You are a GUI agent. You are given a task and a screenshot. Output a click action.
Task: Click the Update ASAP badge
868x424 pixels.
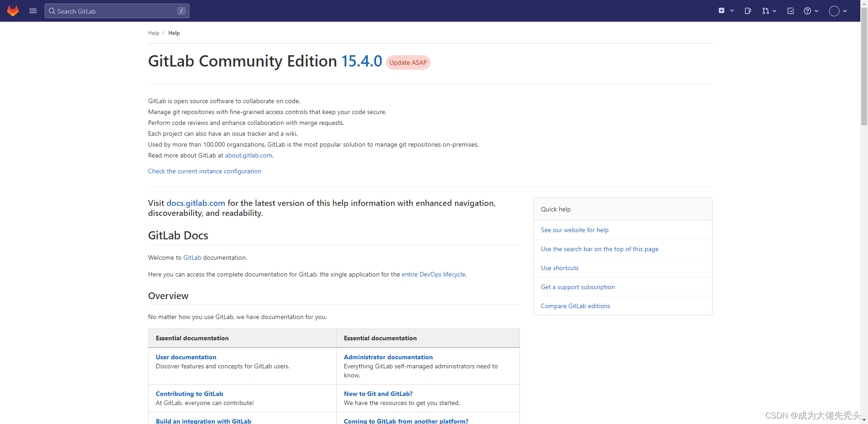coord(408,62)
